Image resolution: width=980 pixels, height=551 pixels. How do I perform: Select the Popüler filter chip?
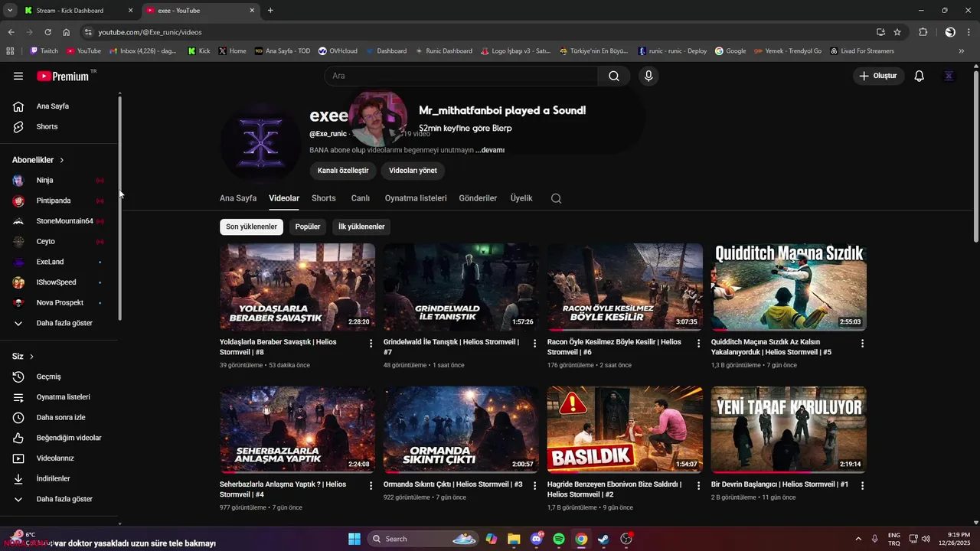click(308, 227)
